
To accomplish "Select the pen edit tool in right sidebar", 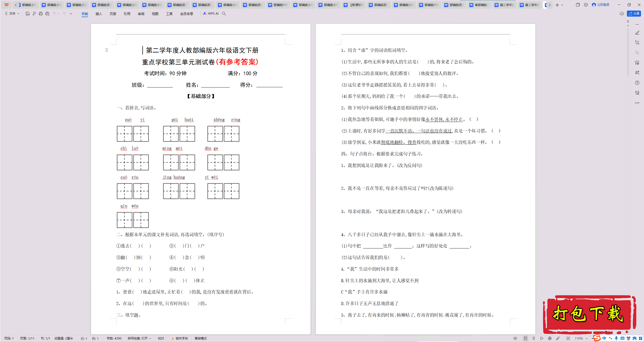I will pyautogui.click(x=637, y=33).
